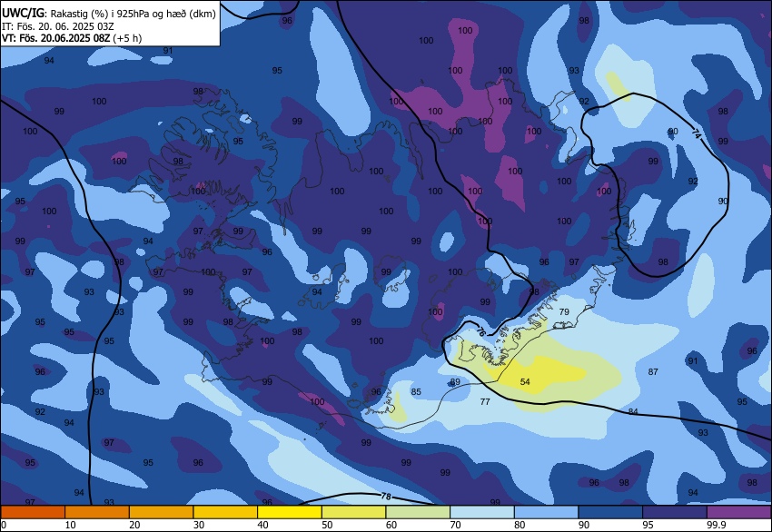The image size is (772, 532).
Task: Choose the blue 90–95 legend swatch
Action: coord(610,512)
